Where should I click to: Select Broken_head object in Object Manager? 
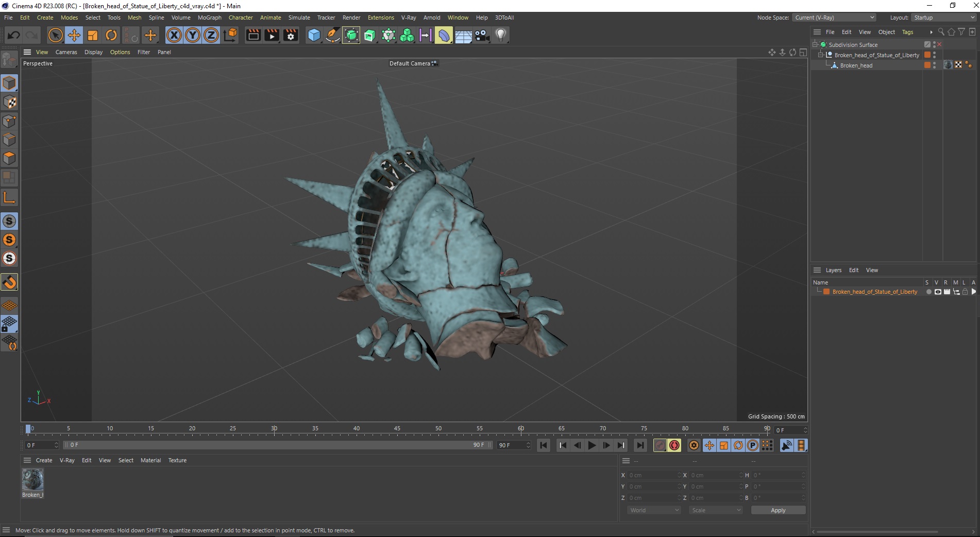click(x=856, y=65)
